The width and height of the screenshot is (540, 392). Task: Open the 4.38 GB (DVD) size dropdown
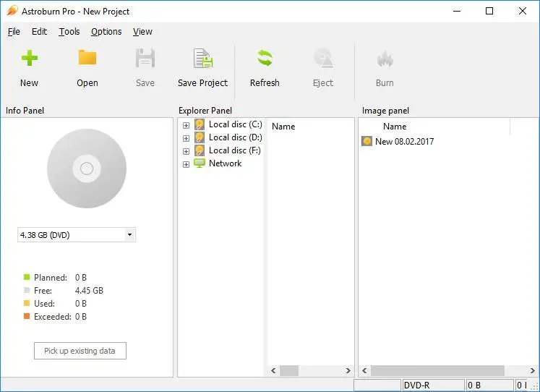pyautogui.click(x=130, y=235)
